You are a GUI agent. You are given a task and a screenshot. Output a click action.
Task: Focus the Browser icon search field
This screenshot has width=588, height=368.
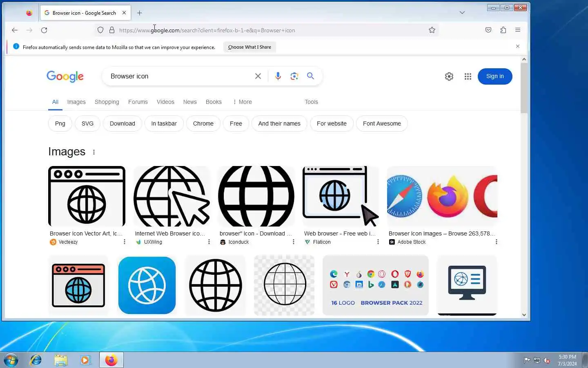pos(180,76)
